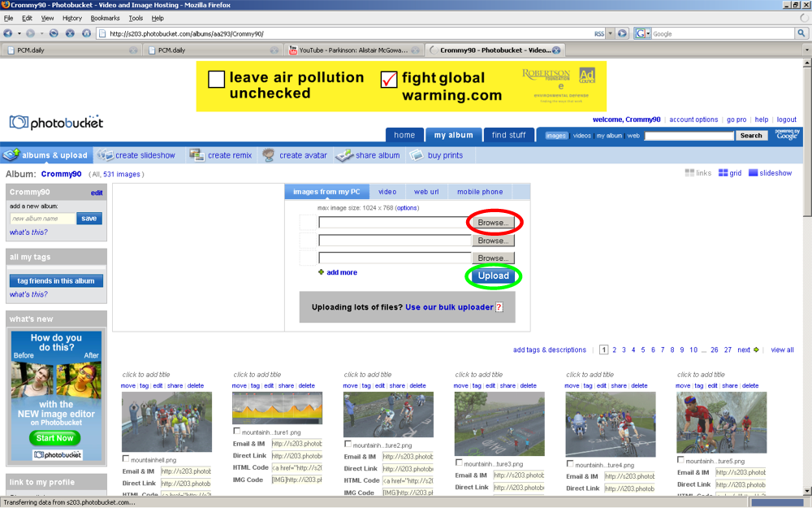812x508 pixels.
Task: Click the bulk uploader question mark icon
Action: click(x=499, y=307)
